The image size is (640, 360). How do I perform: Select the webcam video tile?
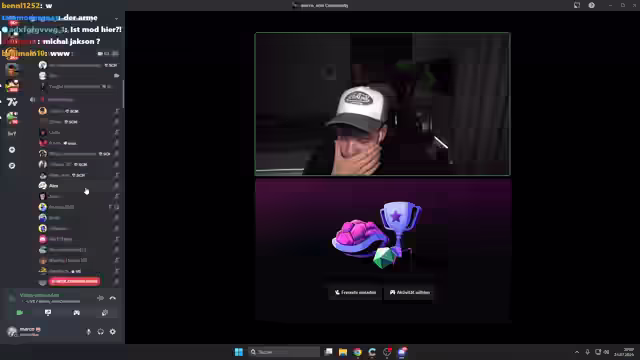pyautogui.click(x=382, y=104)
